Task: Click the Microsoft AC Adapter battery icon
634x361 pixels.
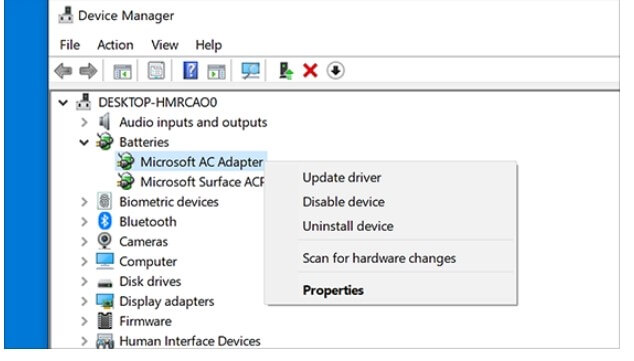Action: (x=125, y=161)
